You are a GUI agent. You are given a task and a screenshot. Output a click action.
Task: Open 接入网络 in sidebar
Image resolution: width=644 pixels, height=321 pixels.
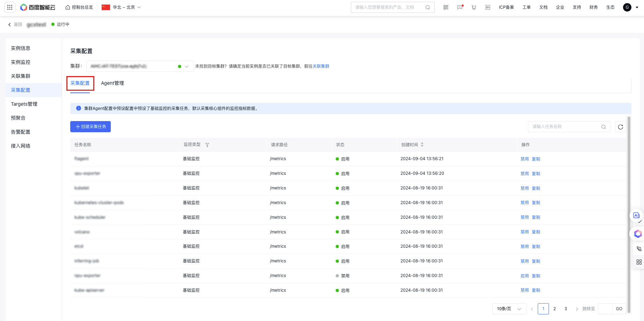coord(21,146)
